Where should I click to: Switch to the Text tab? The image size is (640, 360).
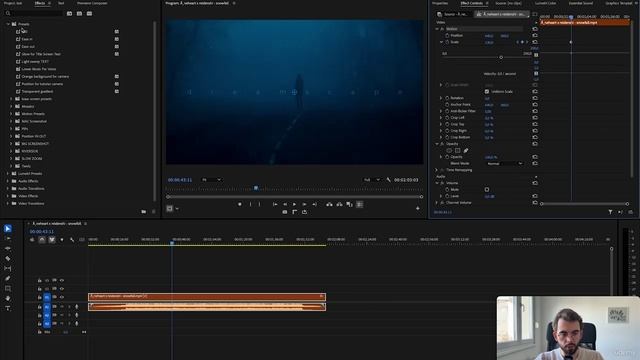[x=61, y=3]
